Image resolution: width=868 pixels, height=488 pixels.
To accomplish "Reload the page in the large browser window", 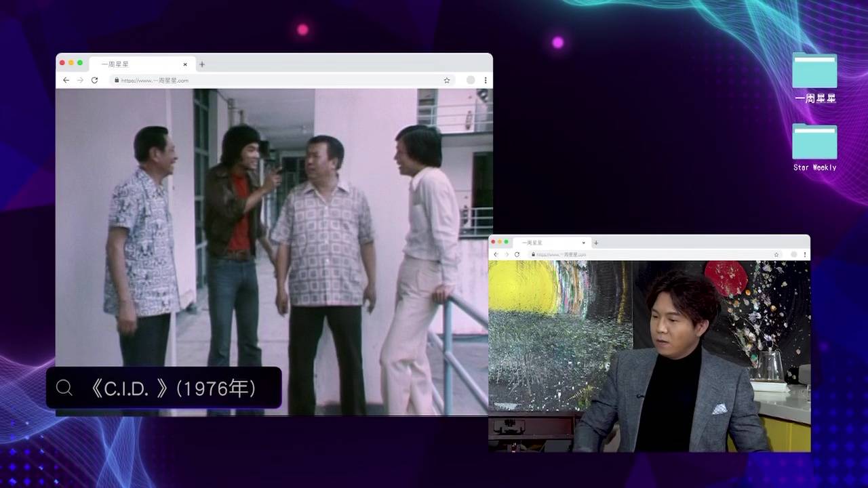I will point(94,80).
